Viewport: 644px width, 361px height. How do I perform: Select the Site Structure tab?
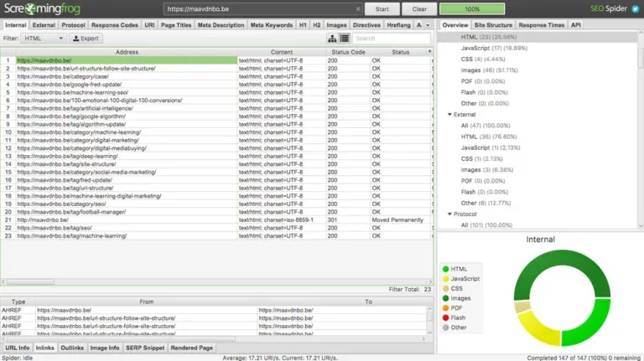(493, 25)
